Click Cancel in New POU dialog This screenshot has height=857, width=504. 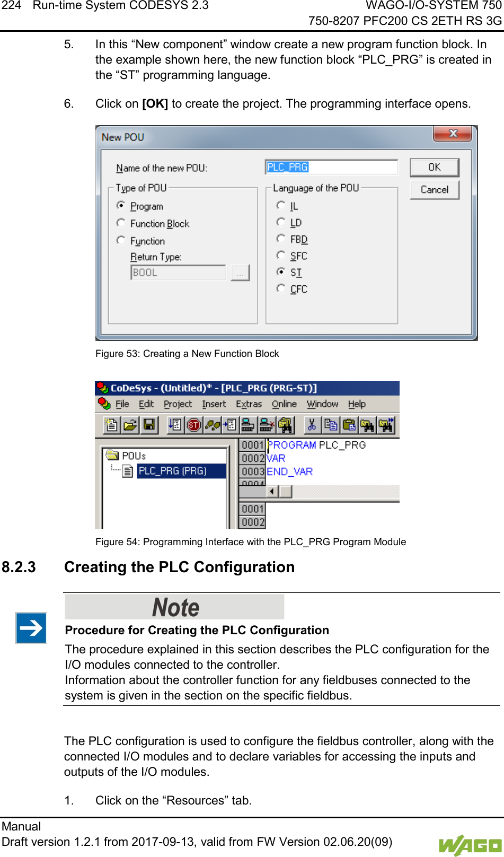pos(435,190)
